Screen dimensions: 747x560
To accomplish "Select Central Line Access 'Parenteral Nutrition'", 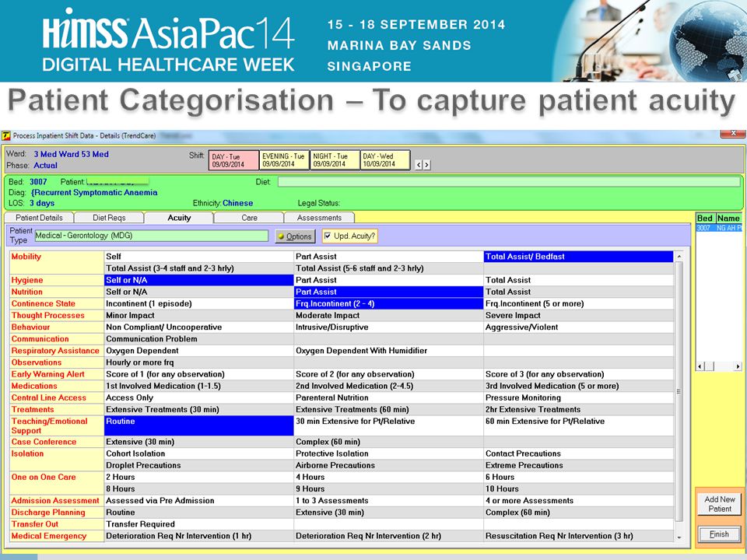I will pyautogui.click(x=389, y=397).
